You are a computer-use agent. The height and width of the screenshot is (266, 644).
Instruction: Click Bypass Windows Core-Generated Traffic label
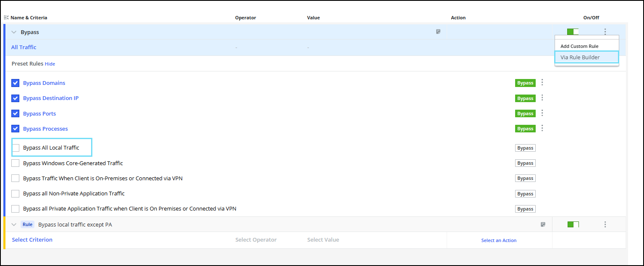point(73,163)
